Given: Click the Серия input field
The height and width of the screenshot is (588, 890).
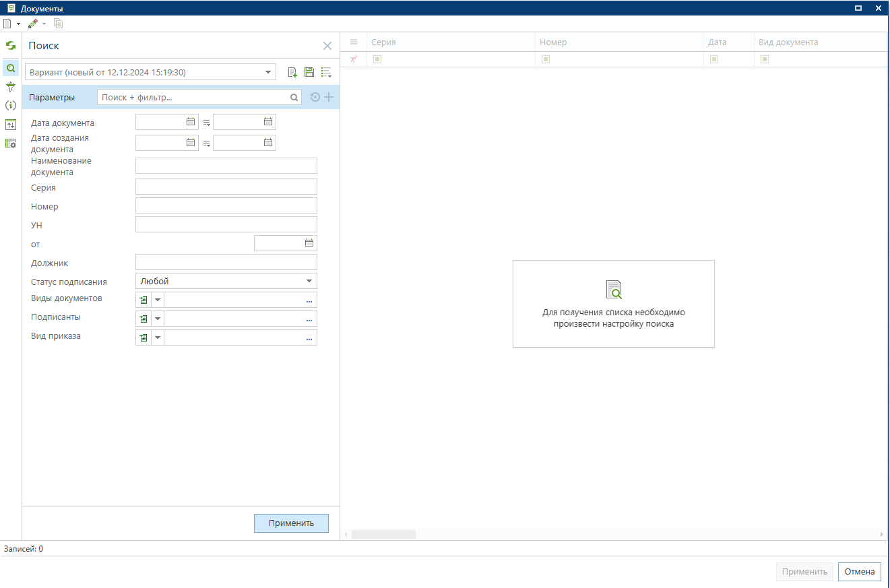Looking at the screenshot, I should point(226,187).
